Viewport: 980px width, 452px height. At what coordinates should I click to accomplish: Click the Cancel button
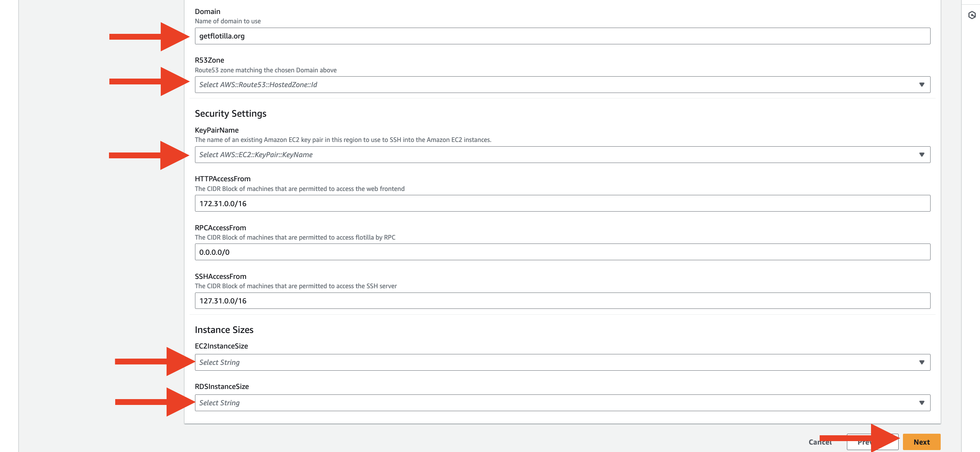coord(820,442)
